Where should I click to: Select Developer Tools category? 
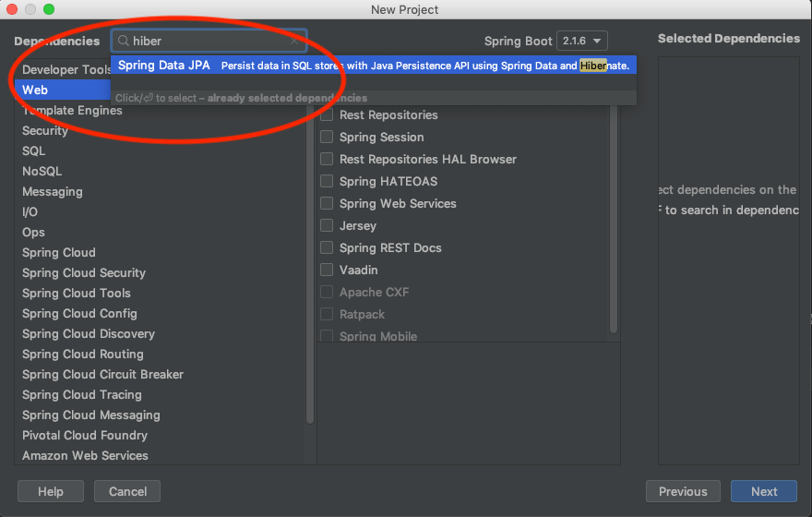click(x=66, y=69)
